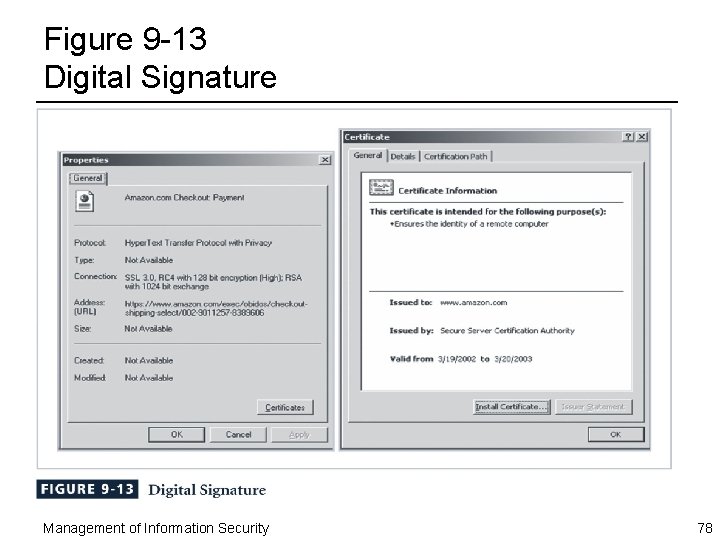Click the 'SSL 3.0, RC4 with 128 bit encryption' connection text
The height and width of the screenshot is (540, 720).
[213, 282]
